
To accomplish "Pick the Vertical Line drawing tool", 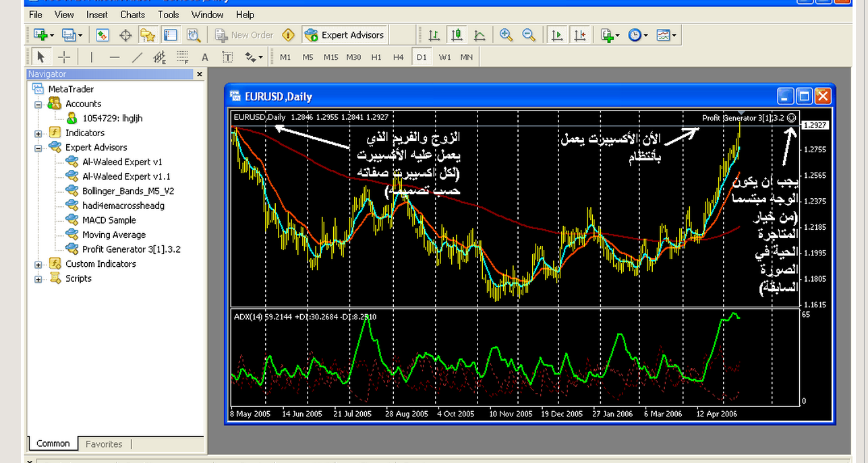I will point(92,57).
